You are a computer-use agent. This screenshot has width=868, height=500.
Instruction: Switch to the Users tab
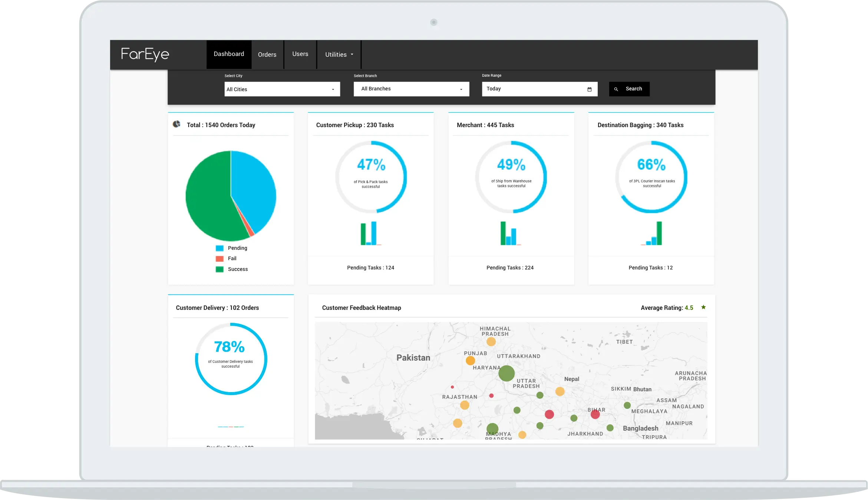(300, 54)
